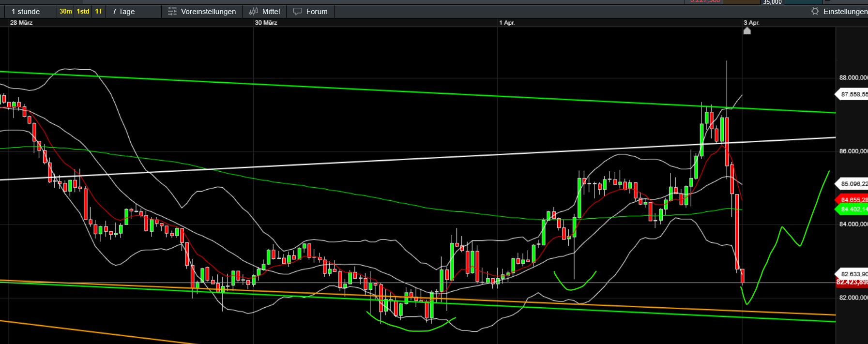Open the '1 stunde' interval selector

(25, 11)
